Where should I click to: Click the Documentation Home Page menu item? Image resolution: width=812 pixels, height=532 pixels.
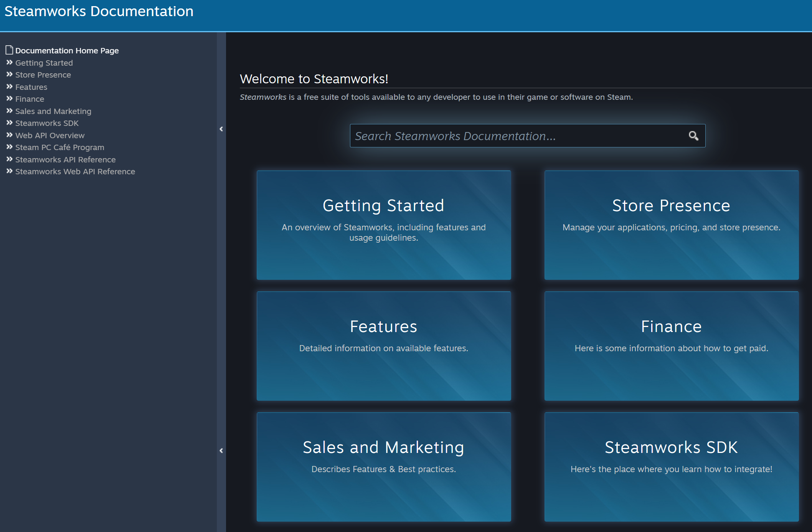point(66,50)
